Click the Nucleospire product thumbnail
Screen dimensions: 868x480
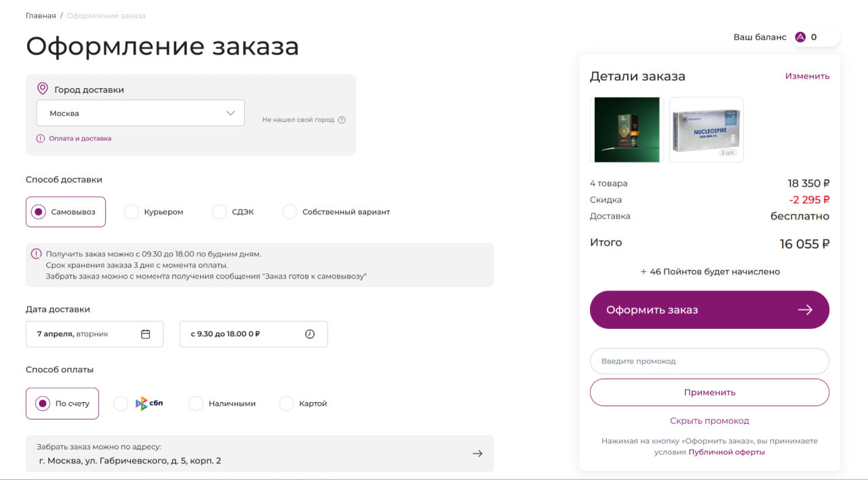tap(707, 129)
